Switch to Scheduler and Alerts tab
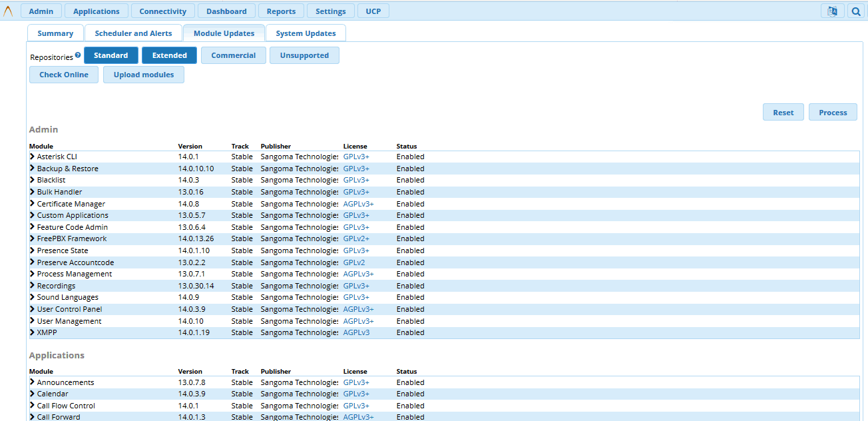This screenshot has height=421, width=868. coord(133,33)
